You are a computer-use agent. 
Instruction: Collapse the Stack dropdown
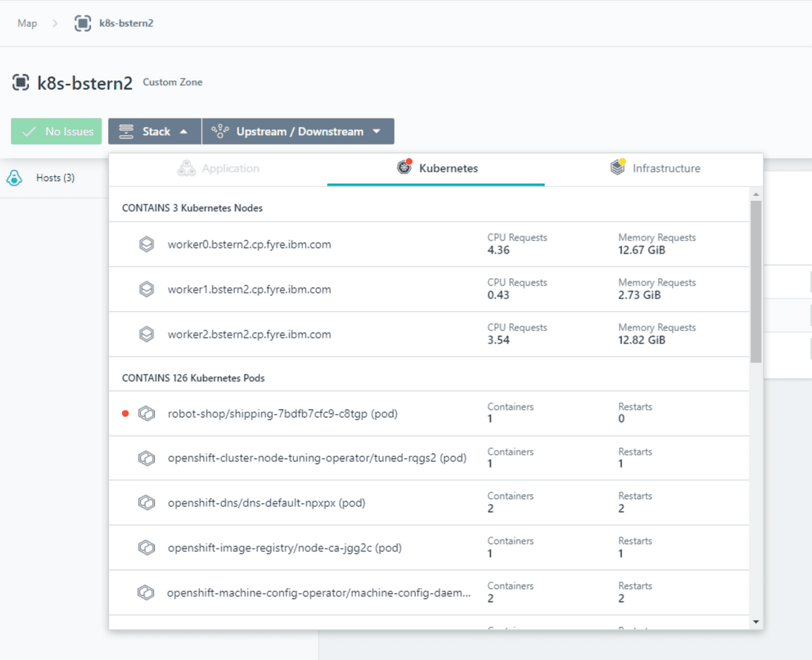coord(154,132)
